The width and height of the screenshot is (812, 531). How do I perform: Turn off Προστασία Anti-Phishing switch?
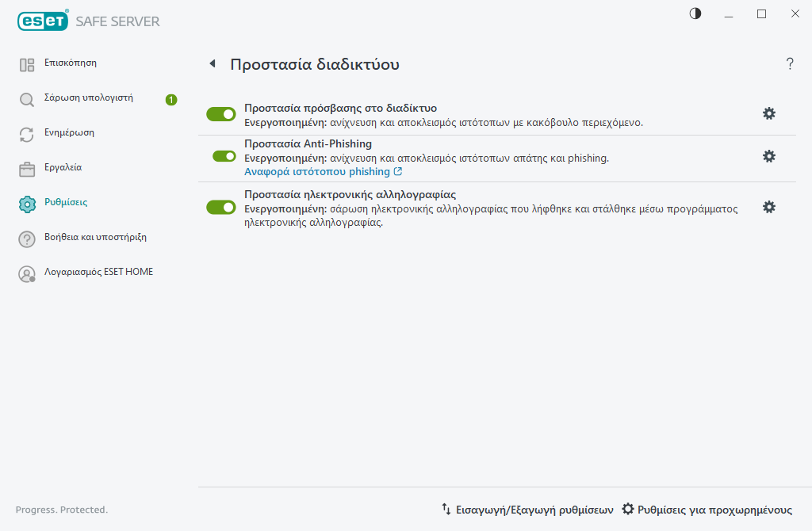click(224, 156)
